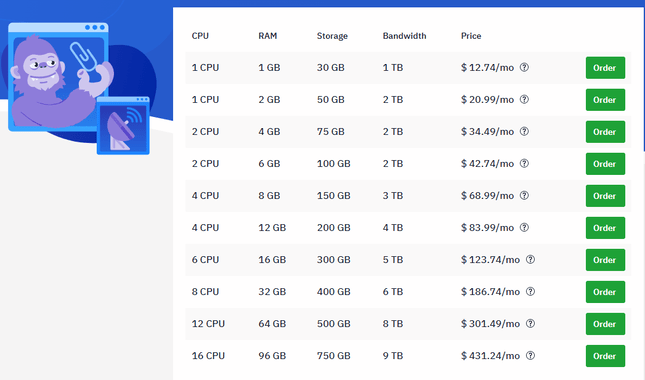The height and width of the screenshot is (380, 645).
Task: Click the 12 CPU cell
Action: tap(208, 324)
